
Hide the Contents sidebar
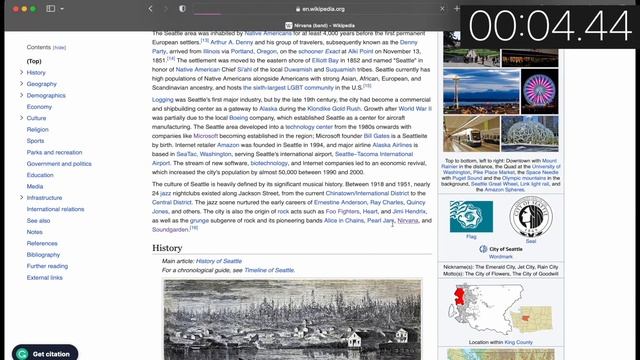click(x=59, y=48)
